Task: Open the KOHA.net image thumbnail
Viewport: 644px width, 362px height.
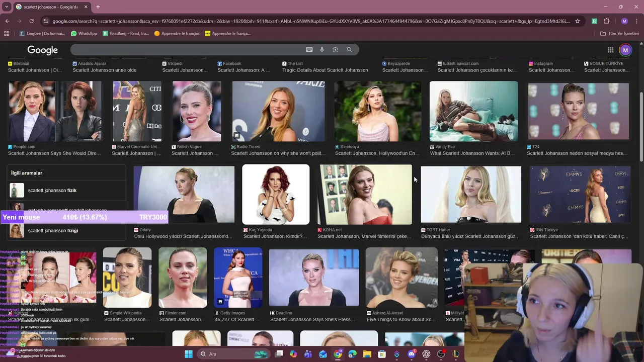Action: [365, 194]
